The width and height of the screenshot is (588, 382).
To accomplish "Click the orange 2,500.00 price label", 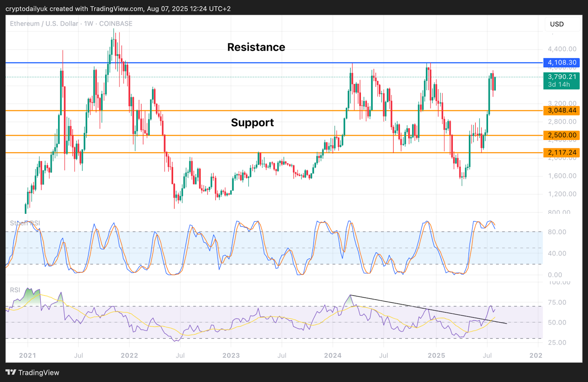I will 561,135.
